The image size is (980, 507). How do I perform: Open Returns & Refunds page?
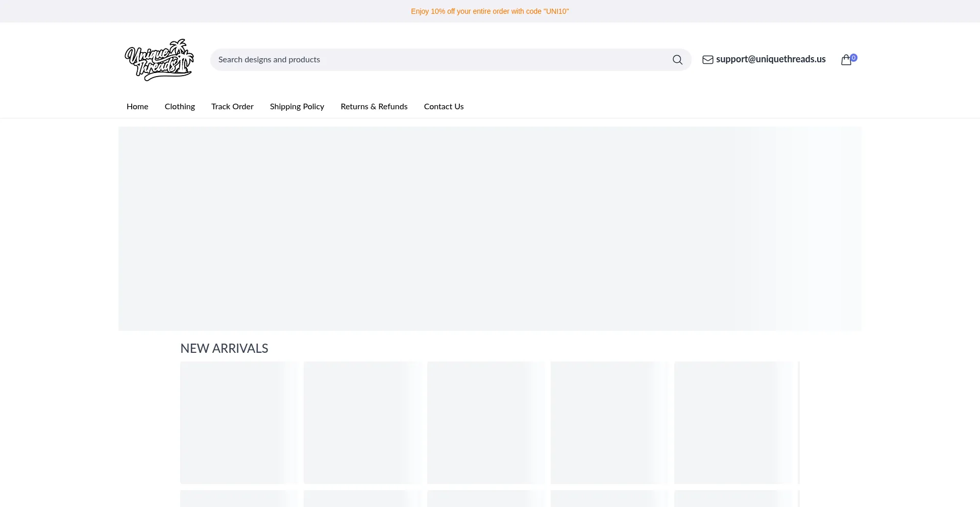tap(374, 106)
